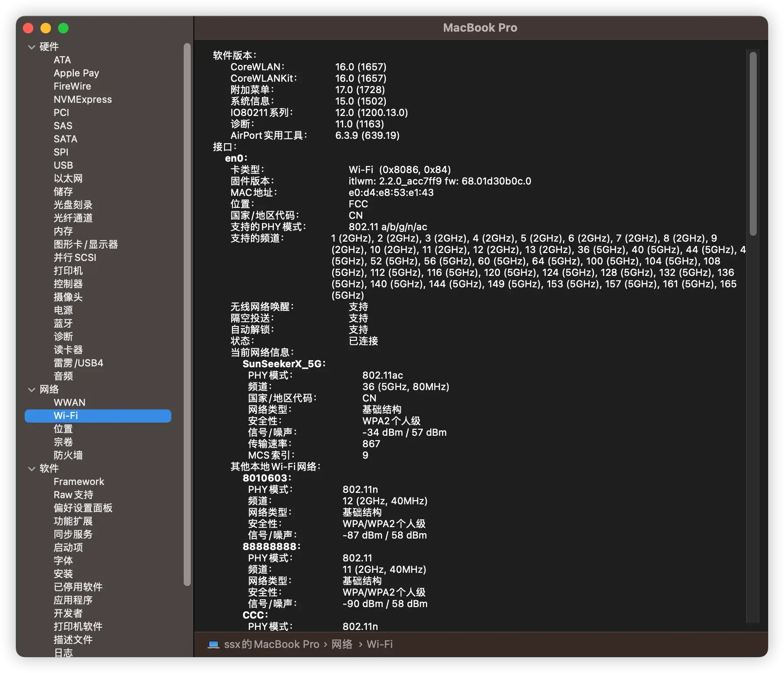Click the laptop icon in the path bar
Screen dimensions: 784x673
click(214, 644)
